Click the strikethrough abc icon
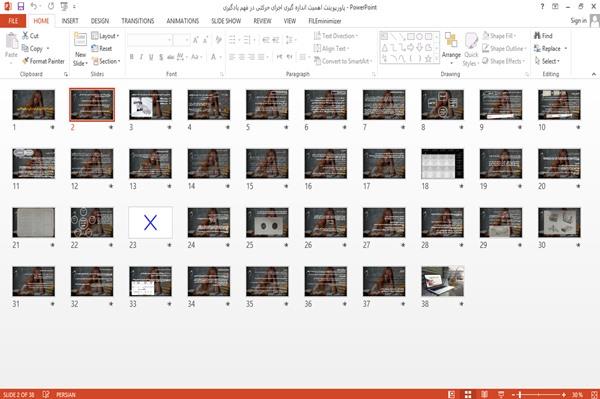The width and height of the screenshot is (600, 399). pyautogui.click(x=171, y=57)
